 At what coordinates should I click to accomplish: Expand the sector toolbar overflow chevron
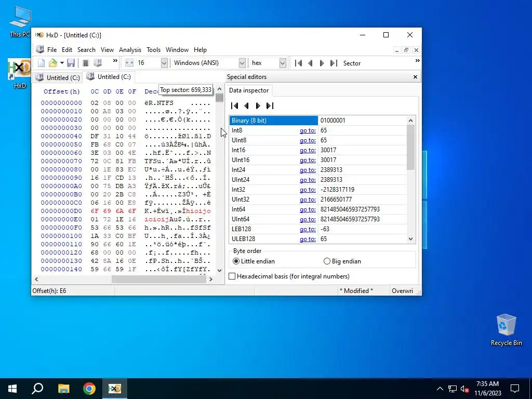[x=417, y=61]
